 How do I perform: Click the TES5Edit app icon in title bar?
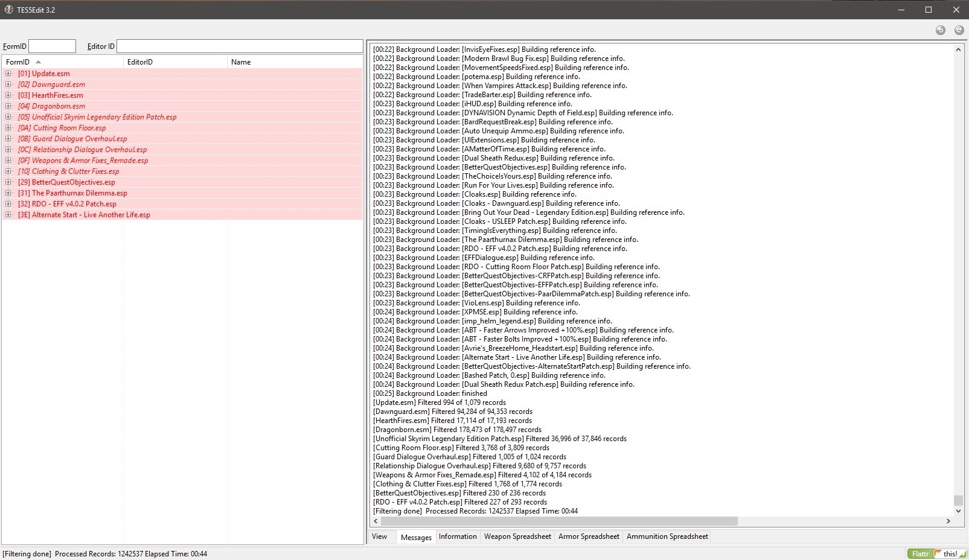coord(8,10)
